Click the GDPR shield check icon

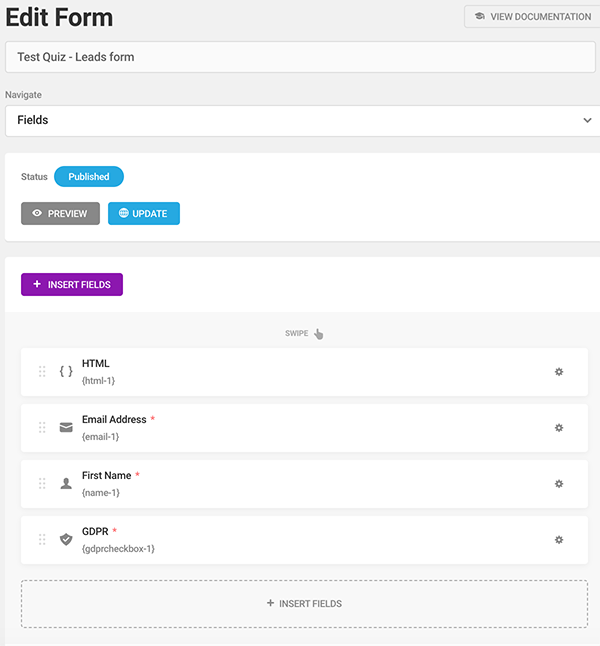click(66, 540)
